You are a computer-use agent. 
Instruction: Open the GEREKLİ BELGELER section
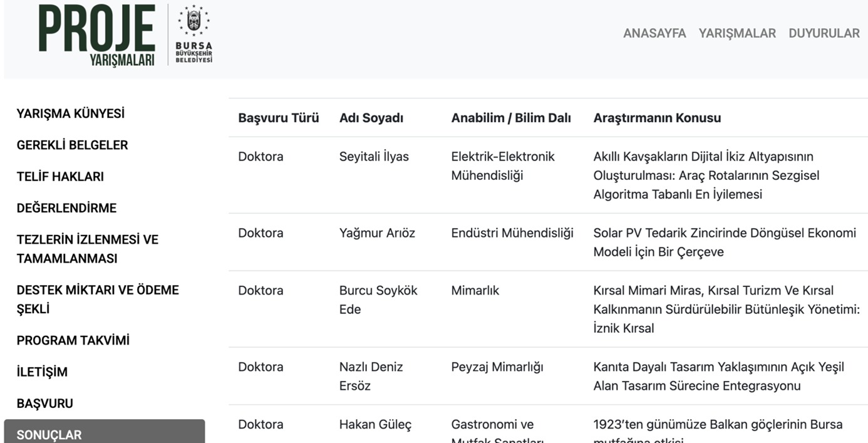(x=72, y=145)
